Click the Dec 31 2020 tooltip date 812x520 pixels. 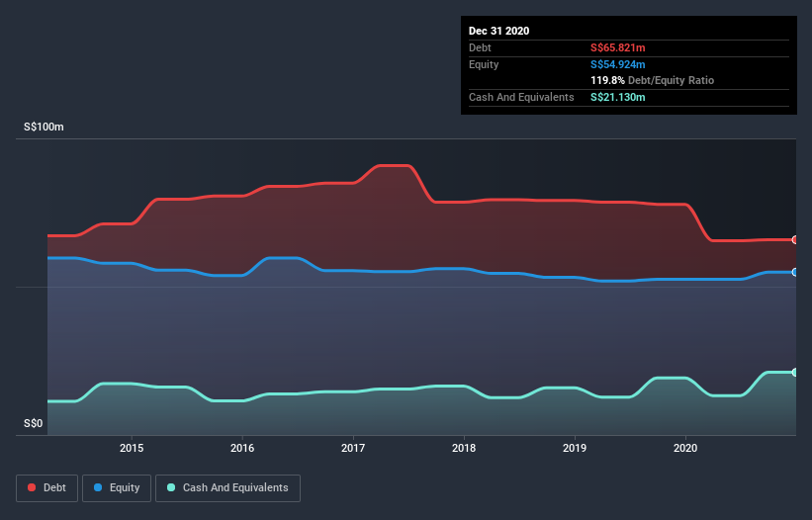[498, 31]
